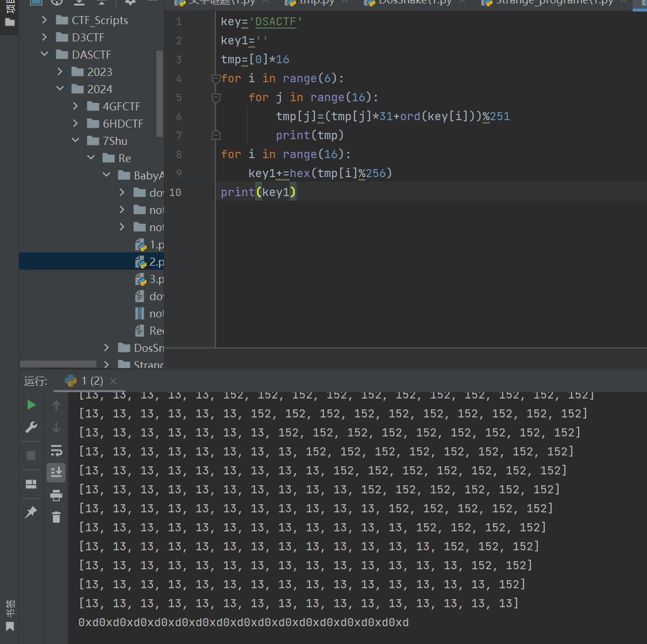Click the project tree horizontal scrollbar
The height and width of the screenshot is (644, 647).
[x=58, y=364]
